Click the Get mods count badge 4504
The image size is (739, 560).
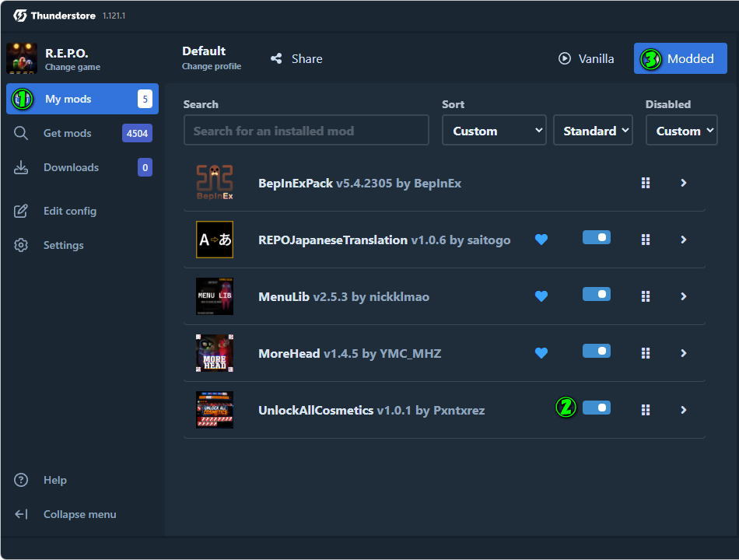[137, 134]
